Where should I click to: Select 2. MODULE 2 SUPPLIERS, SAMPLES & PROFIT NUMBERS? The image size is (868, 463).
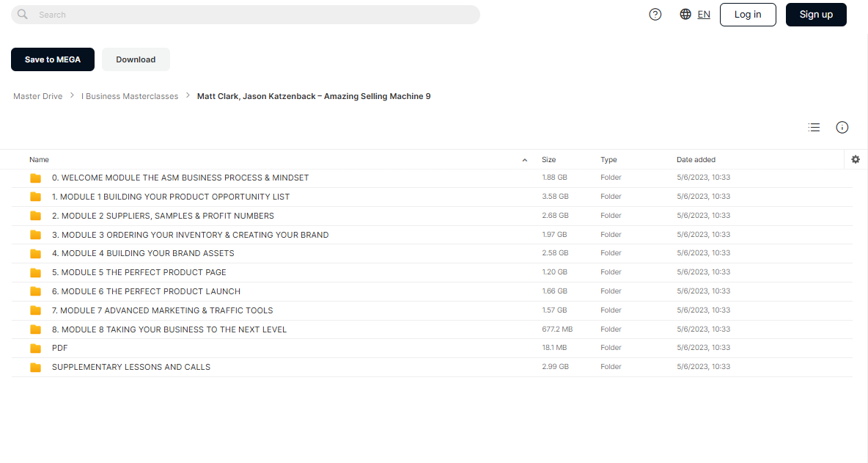(x=163, y=216)
